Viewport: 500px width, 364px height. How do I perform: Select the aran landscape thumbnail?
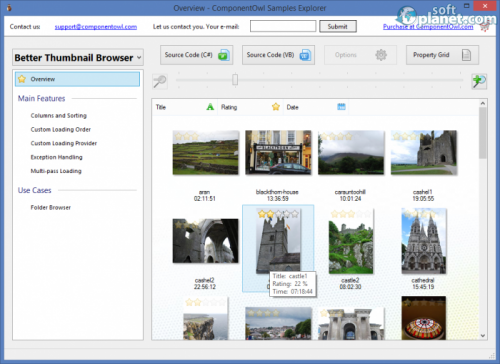pos(206,152)
